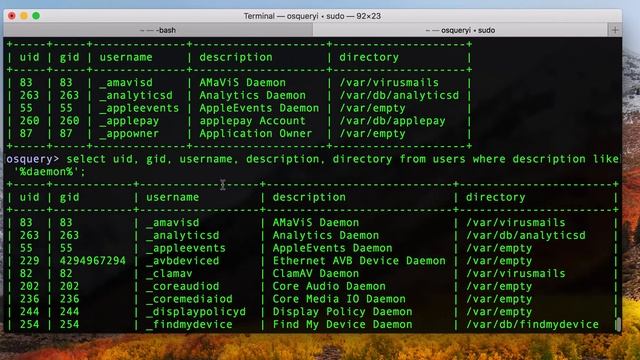
Task: Click 'Ethernet AVB Device Daemon' description
Action: (x=359, y=261)
